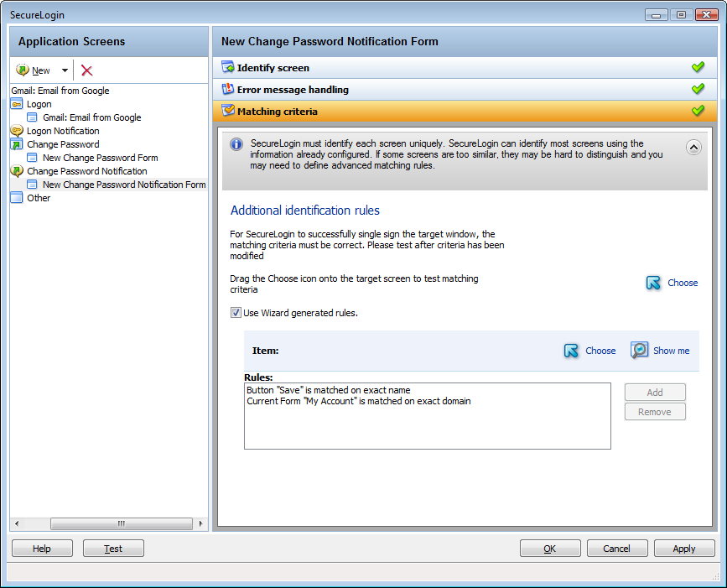Click the Other folder icon
727x588 pixels.
(x=17, y=198)
